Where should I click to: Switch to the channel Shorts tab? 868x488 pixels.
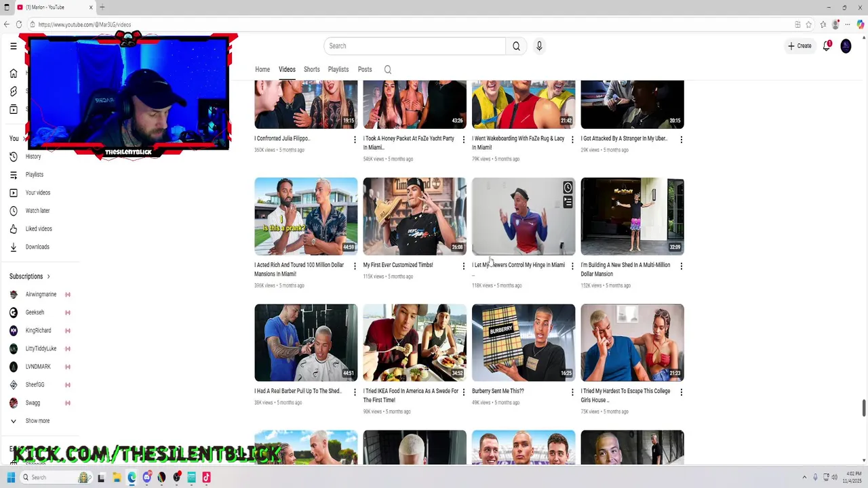312,70
